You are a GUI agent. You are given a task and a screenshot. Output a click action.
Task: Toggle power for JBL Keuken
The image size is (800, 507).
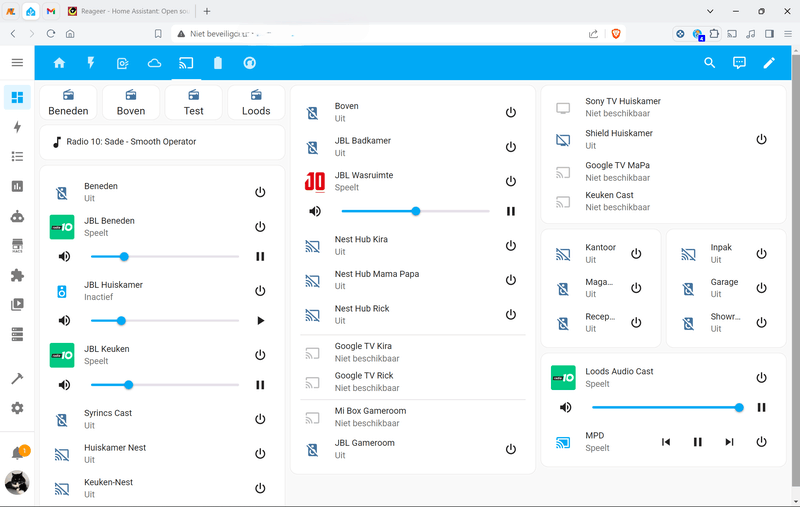tap(260, 355)
